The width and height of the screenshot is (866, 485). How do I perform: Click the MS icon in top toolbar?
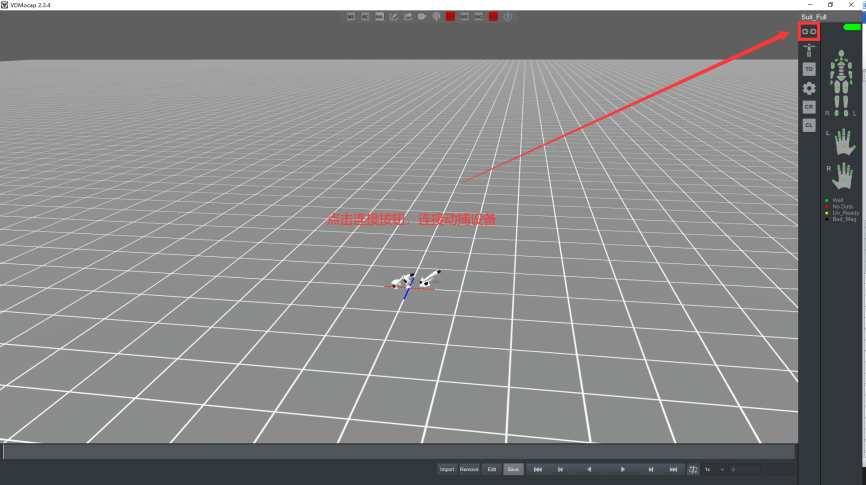[x=351, y=17]
